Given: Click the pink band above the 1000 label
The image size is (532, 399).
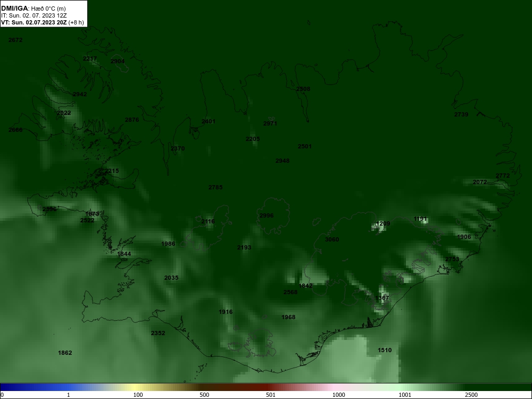Looking at the screenshot, I should tap(334, 387).
